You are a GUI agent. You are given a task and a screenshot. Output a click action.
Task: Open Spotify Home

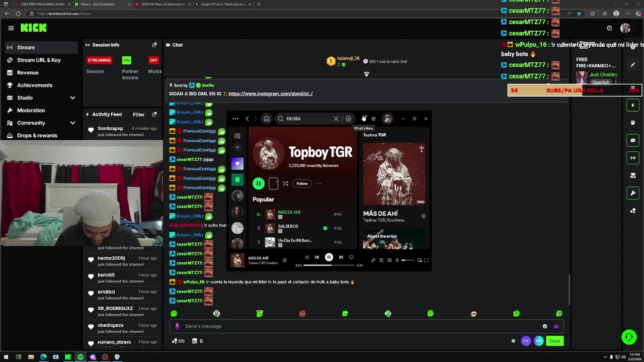click(267, 119)
